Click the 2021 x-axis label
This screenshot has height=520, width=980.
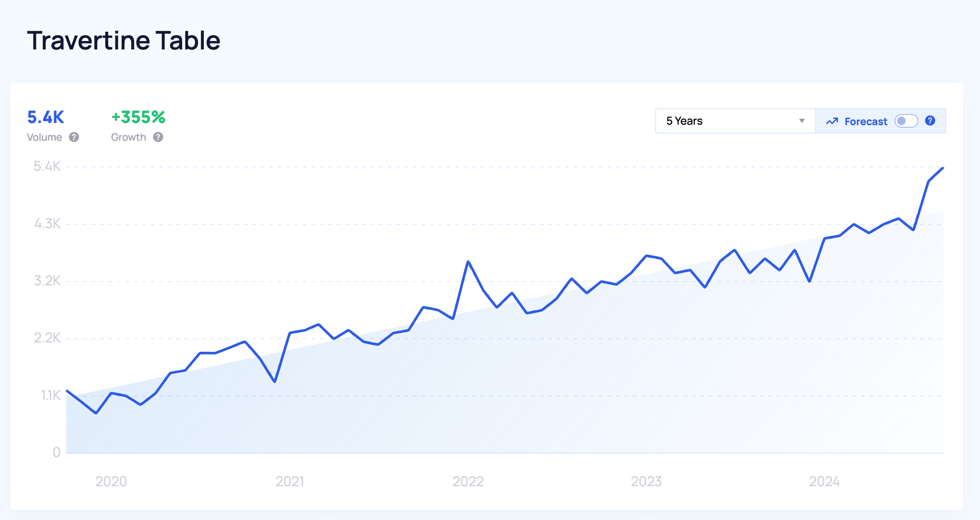tap(290, 481)
